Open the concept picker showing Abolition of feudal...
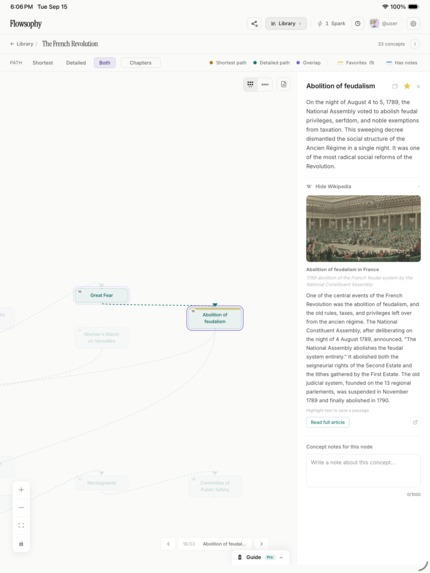 click(x=216, y=544)
